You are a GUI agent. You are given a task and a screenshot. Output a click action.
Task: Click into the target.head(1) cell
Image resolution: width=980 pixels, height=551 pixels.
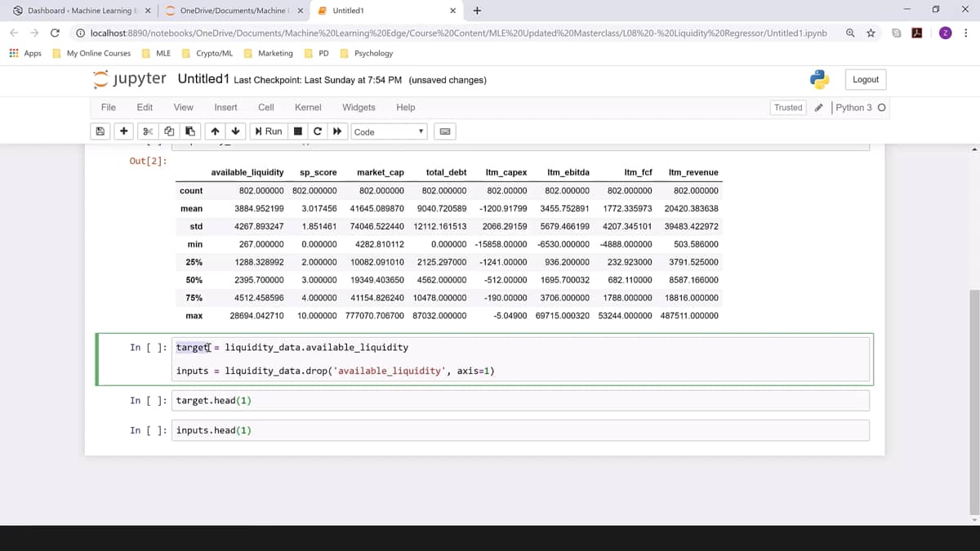(x=522, y=401)
